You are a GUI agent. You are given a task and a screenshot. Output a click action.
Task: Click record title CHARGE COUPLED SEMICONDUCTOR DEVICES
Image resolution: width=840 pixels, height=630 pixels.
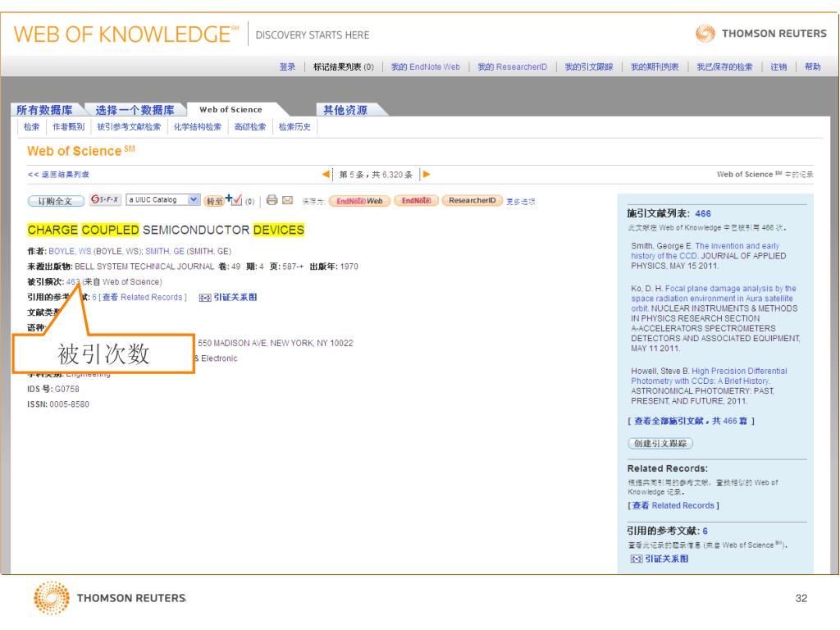click(x=166, y=230)
